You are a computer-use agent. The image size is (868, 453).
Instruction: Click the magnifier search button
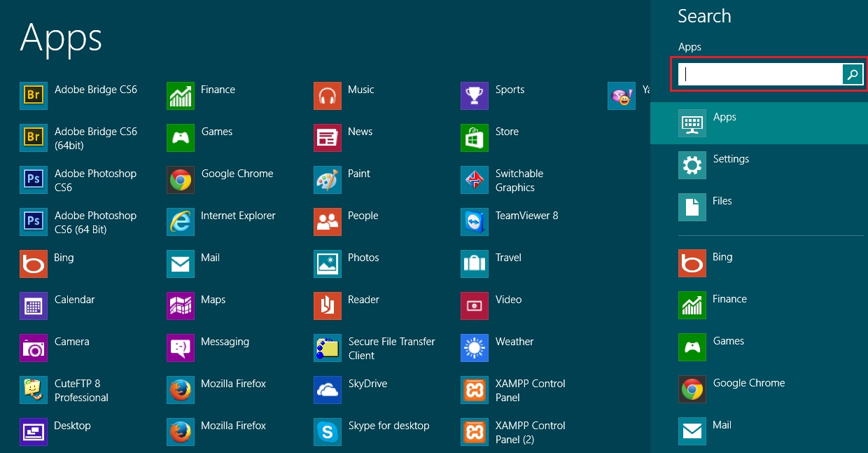pos(852,74)
